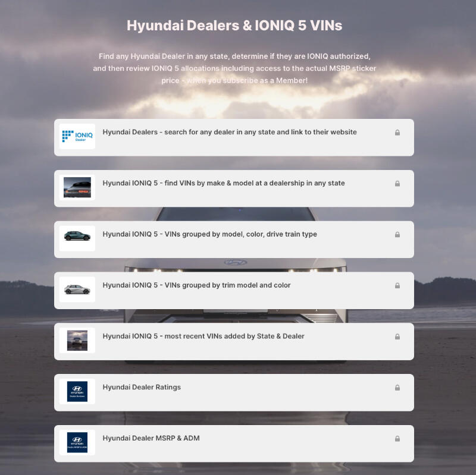The image size is (476, 475).
Task: Click lock icon next to Hyundai Dealer Ratings
Action: pos(397,388)
